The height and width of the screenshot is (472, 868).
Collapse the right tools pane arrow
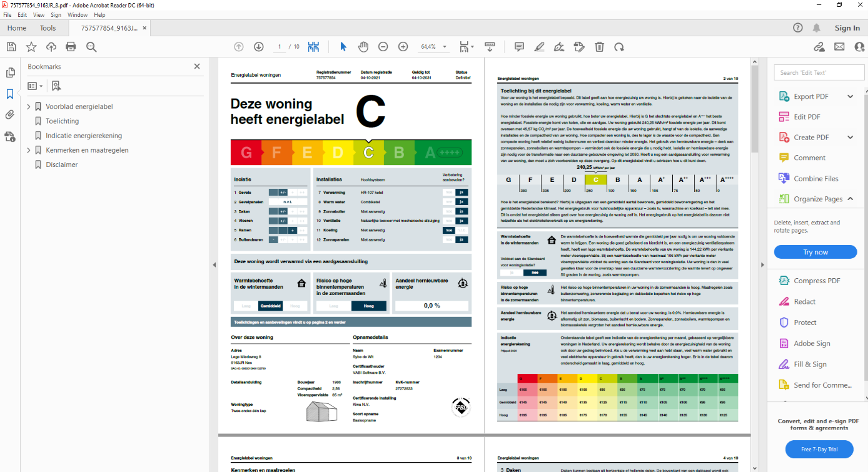tap(762, 265)
